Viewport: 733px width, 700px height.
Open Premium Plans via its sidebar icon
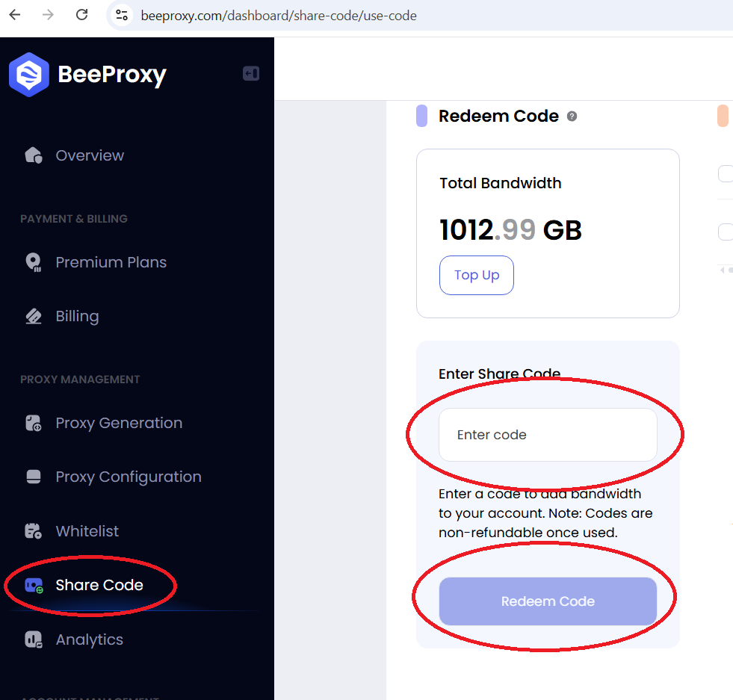pyautogui.click(x=33, y=262)
